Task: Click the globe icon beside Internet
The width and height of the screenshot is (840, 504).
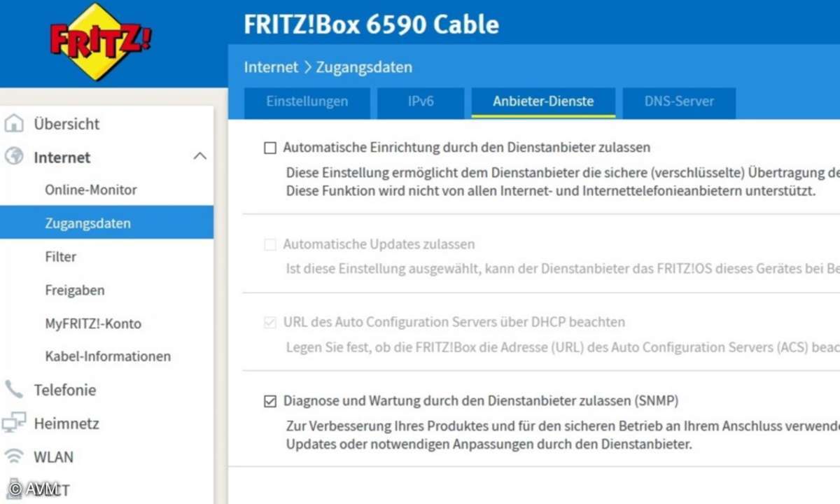Action: [x=14, y=157]
